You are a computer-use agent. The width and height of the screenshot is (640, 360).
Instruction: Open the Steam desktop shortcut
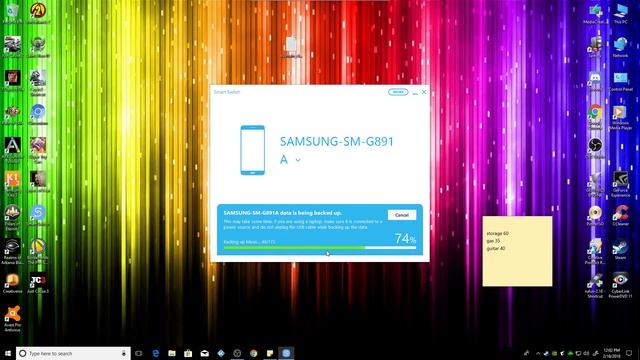(620, 249)
